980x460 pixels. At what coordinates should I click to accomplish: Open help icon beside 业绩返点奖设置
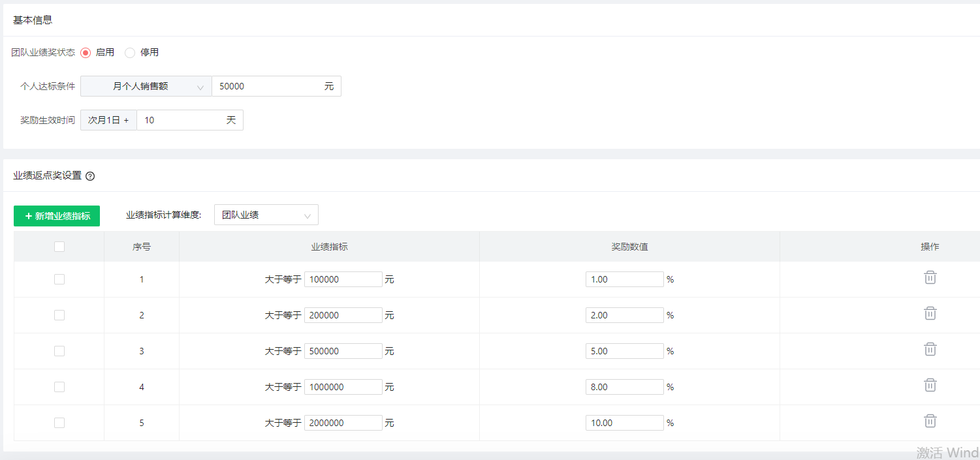[90, 176]
